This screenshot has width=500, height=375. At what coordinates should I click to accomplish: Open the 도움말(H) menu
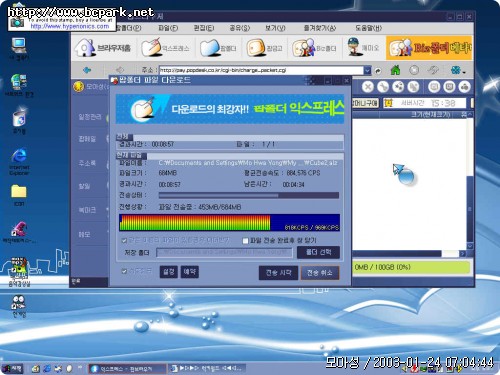368,28
